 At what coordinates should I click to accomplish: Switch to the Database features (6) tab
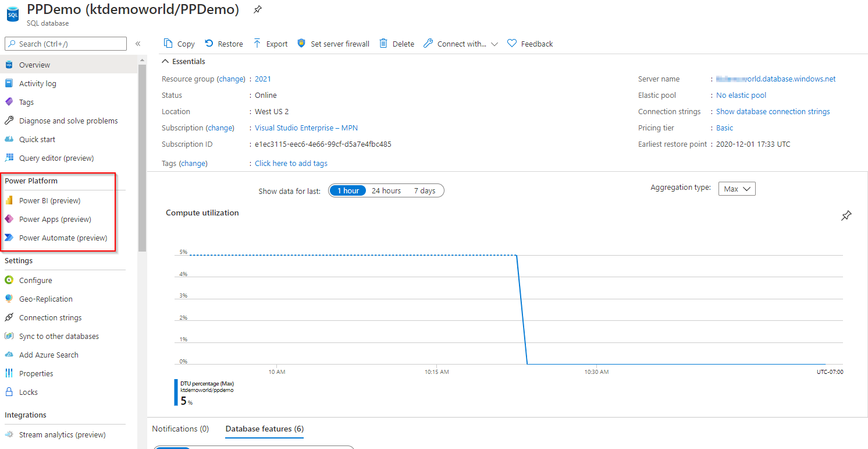(265, 429)
